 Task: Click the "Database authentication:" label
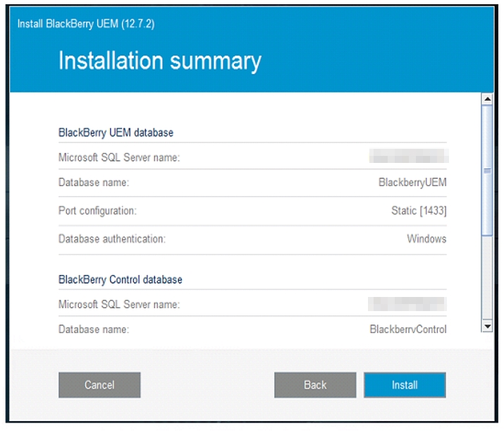click(112, 239)
